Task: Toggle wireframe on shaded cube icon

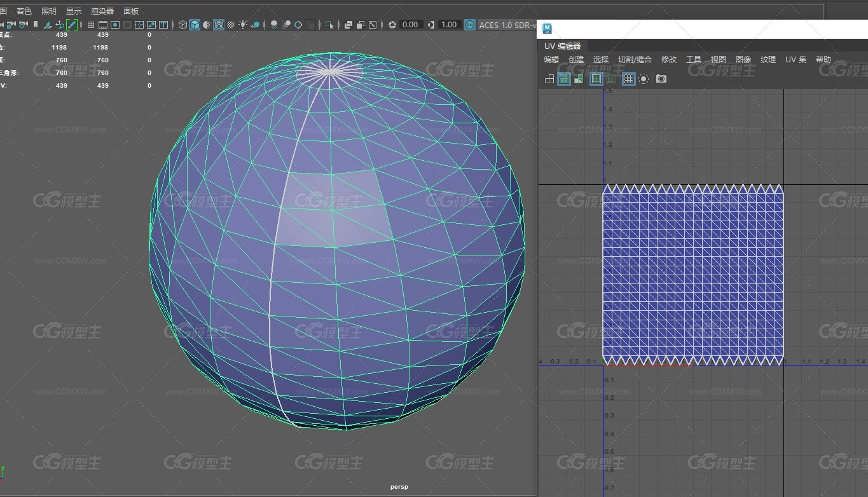Action: [x=219, y=25]
